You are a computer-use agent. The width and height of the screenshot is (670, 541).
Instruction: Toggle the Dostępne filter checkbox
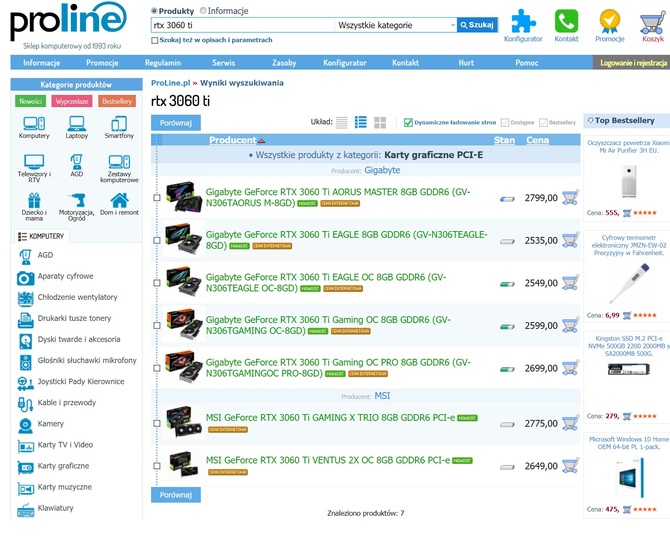(505, 123)
